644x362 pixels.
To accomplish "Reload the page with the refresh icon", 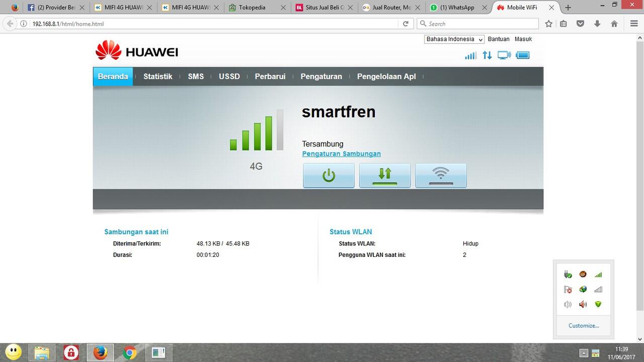I will 406,24.
